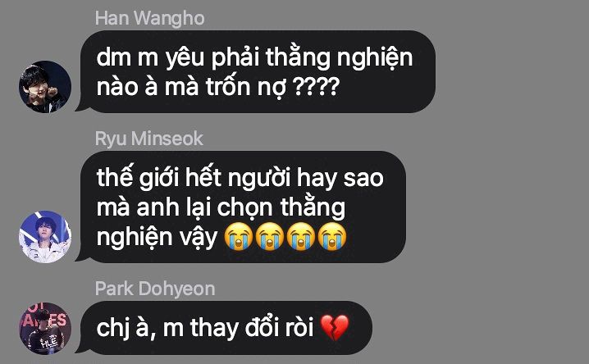The image size is (589, 364).
Task: Click the Han Wangho sender name
Action: (x=149, y=18)
